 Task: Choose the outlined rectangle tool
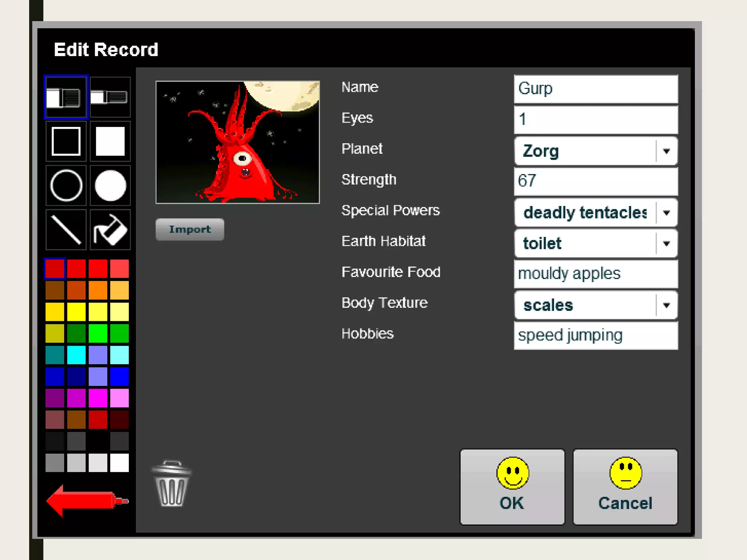66,141
